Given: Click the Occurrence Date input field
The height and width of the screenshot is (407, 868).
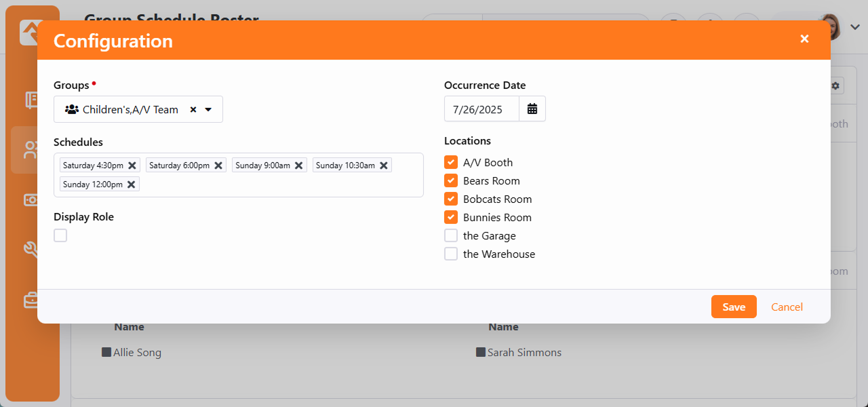Looking at the screenshot, I should (481, 109).
